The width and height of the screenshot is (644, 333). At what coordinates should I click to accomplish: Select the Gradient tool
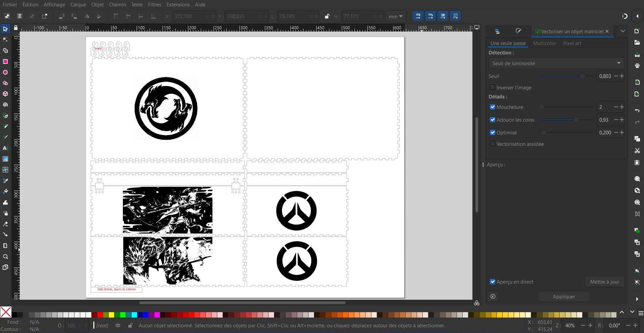(x=5, y=159)
